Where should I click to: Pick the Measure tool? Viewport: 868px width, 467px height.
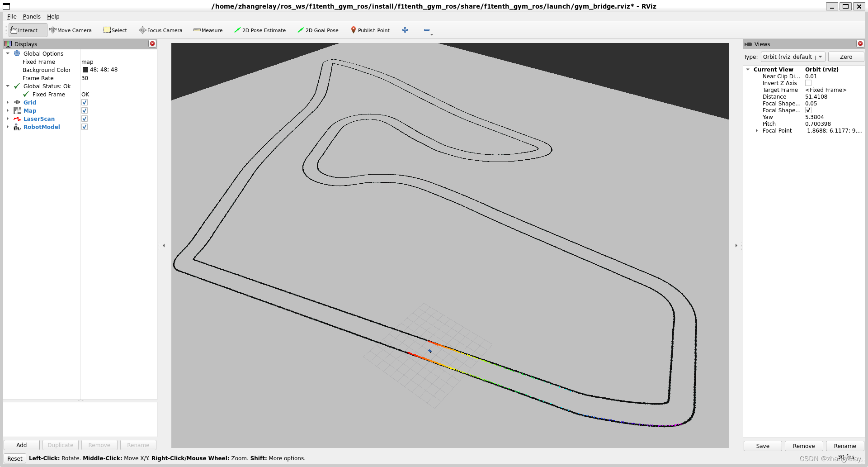pyautogui.click(x=208, y=30)
